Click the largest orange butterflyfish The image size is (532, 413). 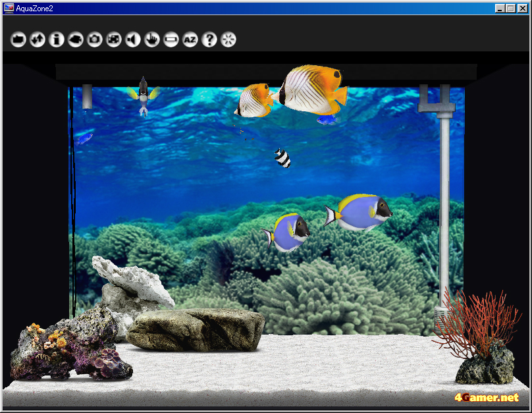(312, 89)
